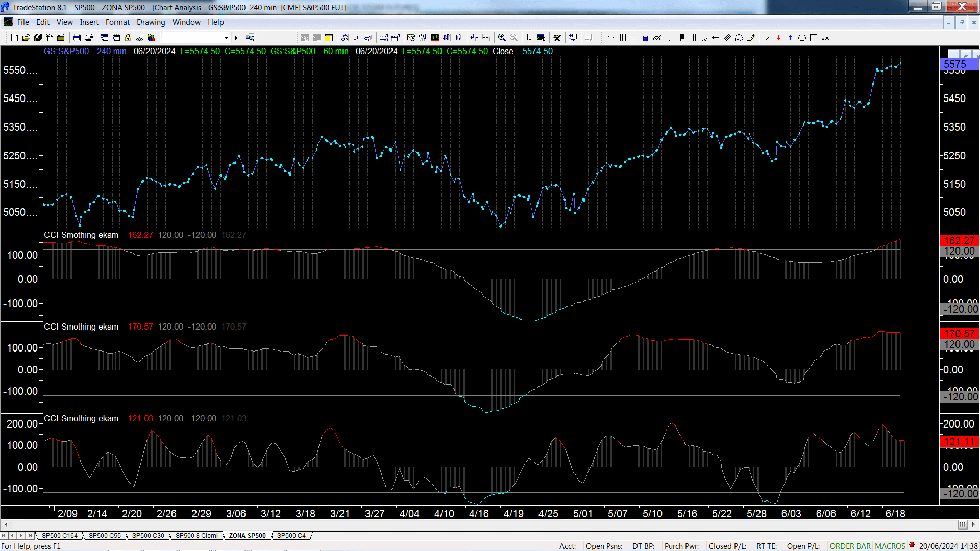Click the 121.11 red axis marker
The width and height of the screenshot is (980, 551).
coord(959,442)
